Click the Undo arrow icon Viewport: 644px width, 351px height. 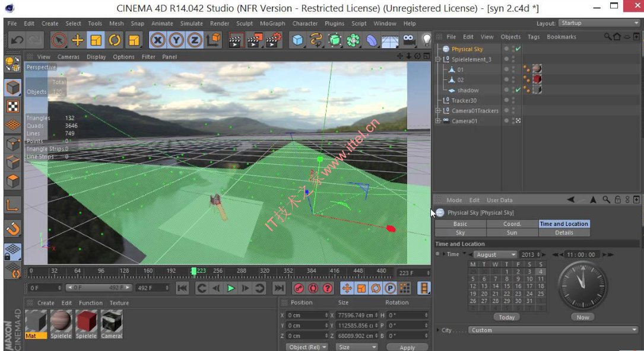click(17, 40)
